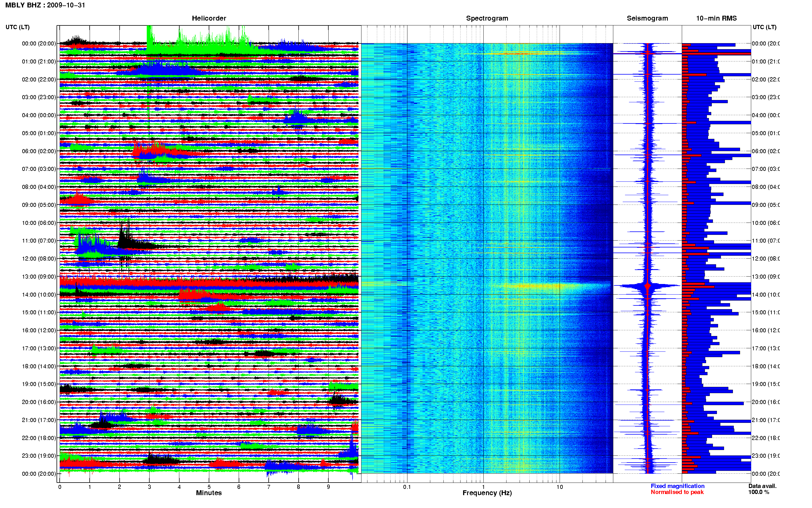Click the left '23:00 (19:00)' time label
Screen dimensions: 812x508
click(39, 456)
